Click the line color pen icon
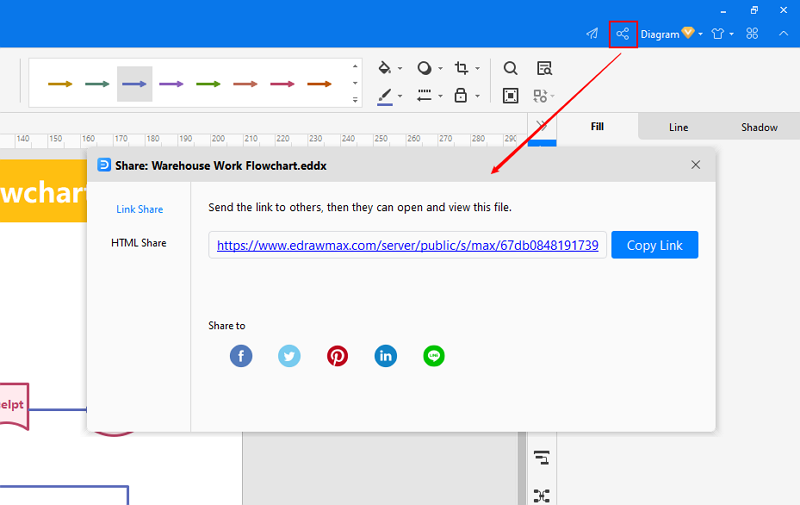 pos(385,96)
